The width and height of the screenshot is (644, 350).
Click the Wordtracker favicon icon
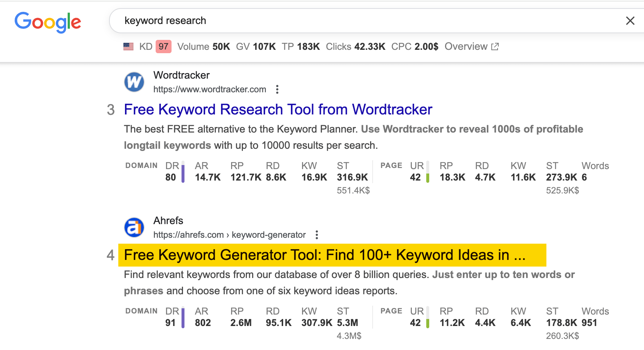click(134, 82)
